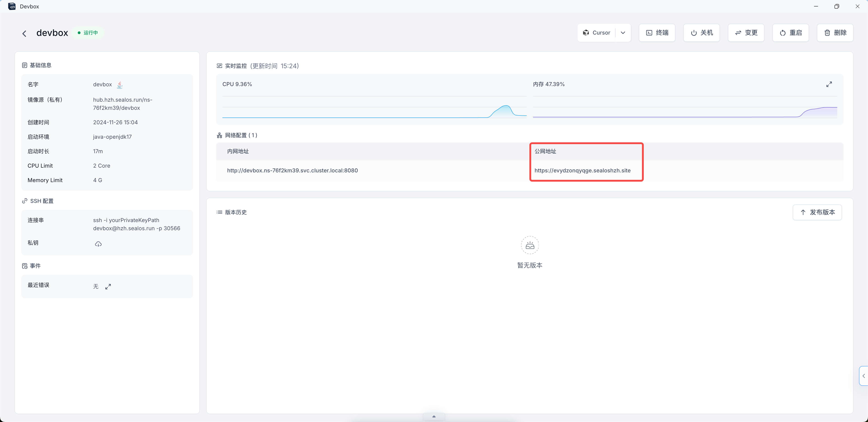
Task: Click the 版本历史 list icon
Action: pyautogui.click(x=219, y=212)
